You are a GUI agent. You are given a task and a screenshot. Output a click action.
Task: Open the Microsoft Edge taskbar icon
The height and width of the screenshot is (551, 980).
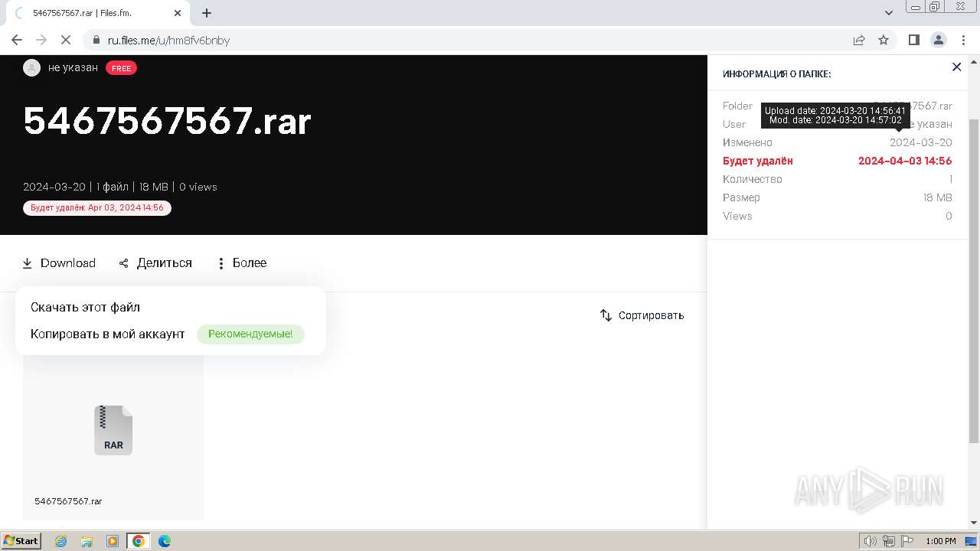pyautogui.click(x=164, y=541)
